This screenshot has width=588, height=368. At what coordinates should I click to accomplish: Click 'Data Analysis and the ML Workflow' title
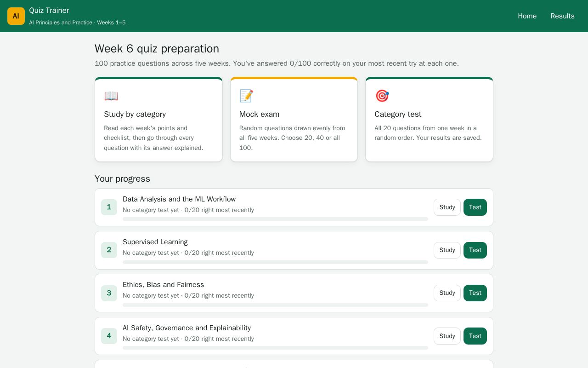point(179,199)
